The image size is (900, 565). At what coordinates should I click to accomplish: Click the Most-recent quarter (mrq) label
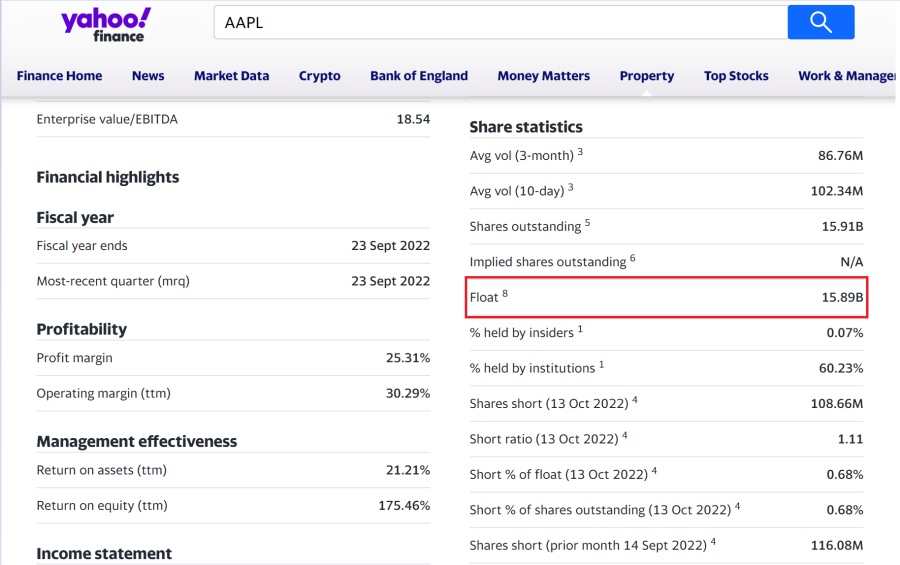click(113, 281)
